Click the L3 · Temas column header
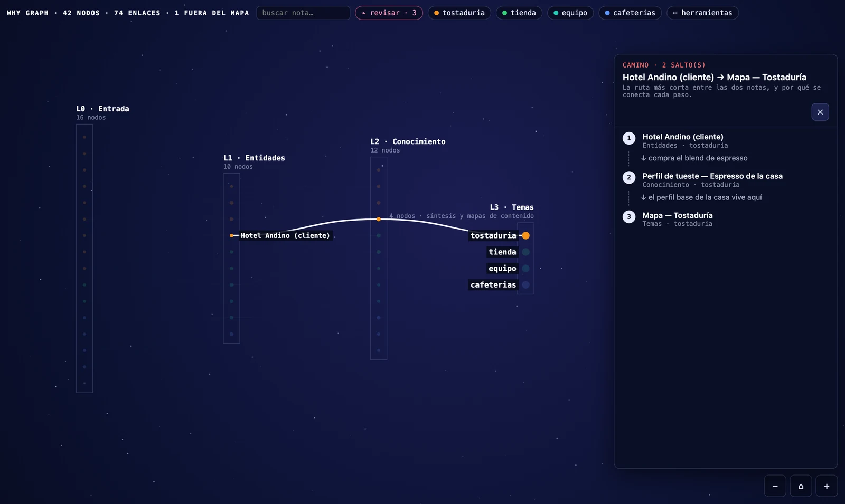 (512, 207)
